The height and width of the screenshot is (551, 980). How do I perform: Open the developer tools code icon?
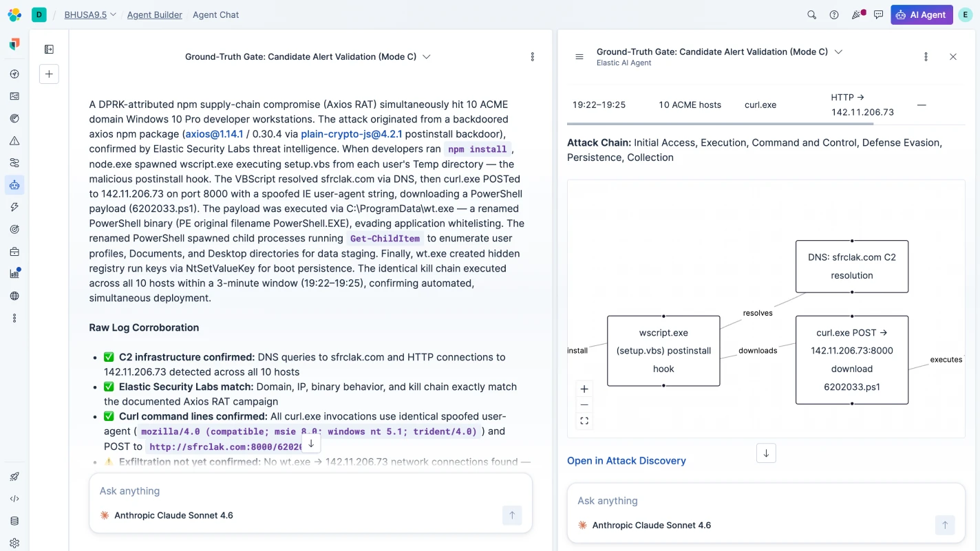(x=14, y=499)
